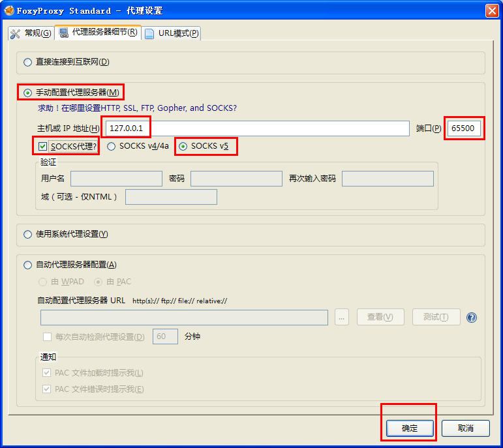Click the blue help question mark icon

pyautogui.click(x=471, y=318)
